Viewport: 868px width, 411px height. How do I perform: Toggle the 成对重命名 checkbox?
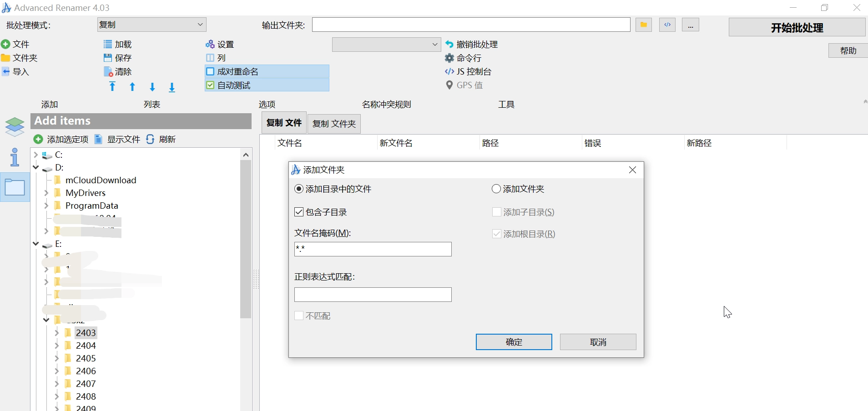[x=210, y=71]
